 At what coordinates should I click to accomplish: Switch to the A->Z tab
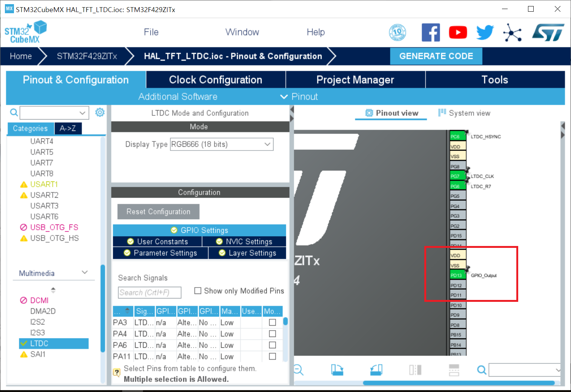tap(68, 128)
